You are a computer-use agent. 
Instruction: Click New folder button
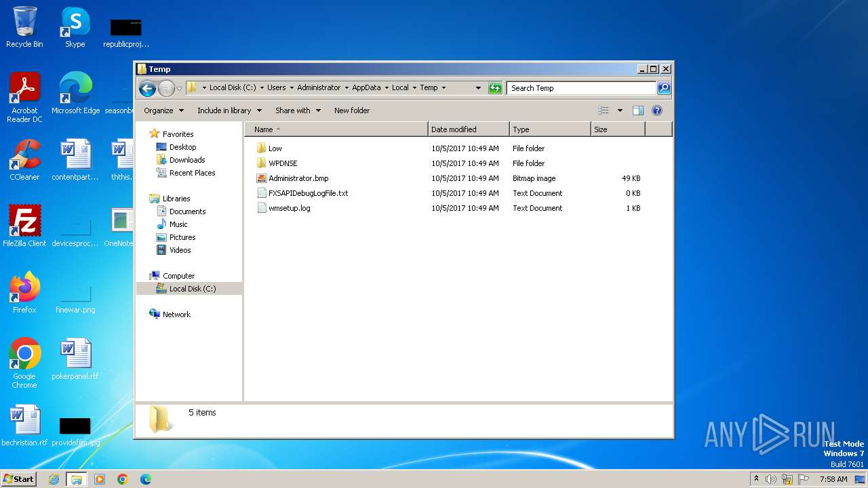tap(352, 110)
